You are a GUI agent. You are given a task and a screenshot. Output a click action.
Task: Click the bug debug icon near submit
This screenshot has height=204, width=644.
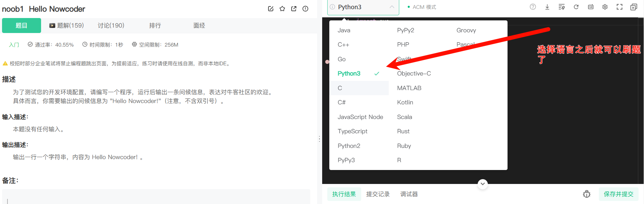pyautogui.click(x=587, y=194)
